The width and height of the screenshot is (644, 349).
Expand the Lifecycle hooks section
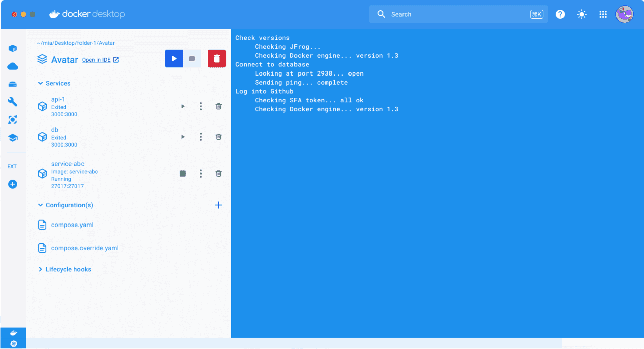[x=40, y=269]
